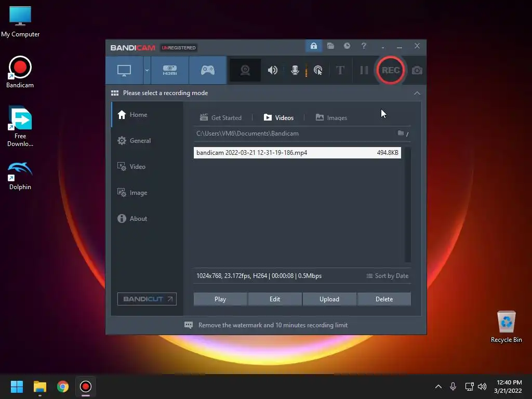Open the Recycle Bin desktop icon
The image size is (532, 399).
pyautogui.click(x=506, y=327)
